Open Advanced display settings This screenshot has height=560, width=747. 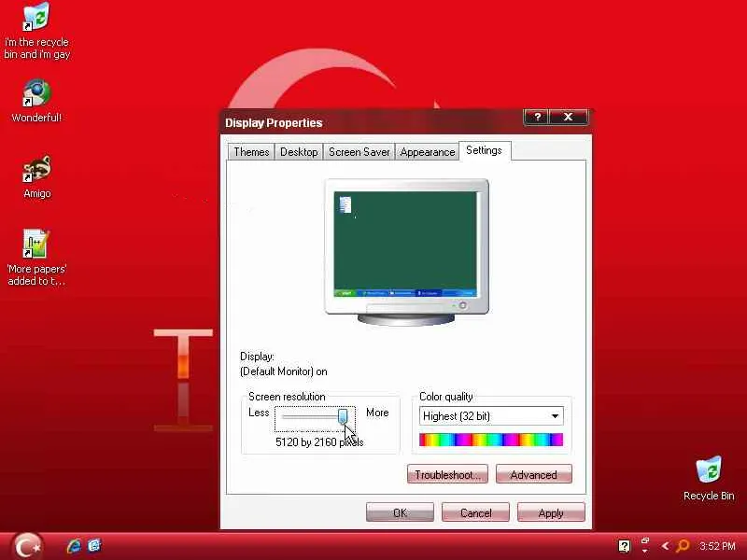(533, 475)
